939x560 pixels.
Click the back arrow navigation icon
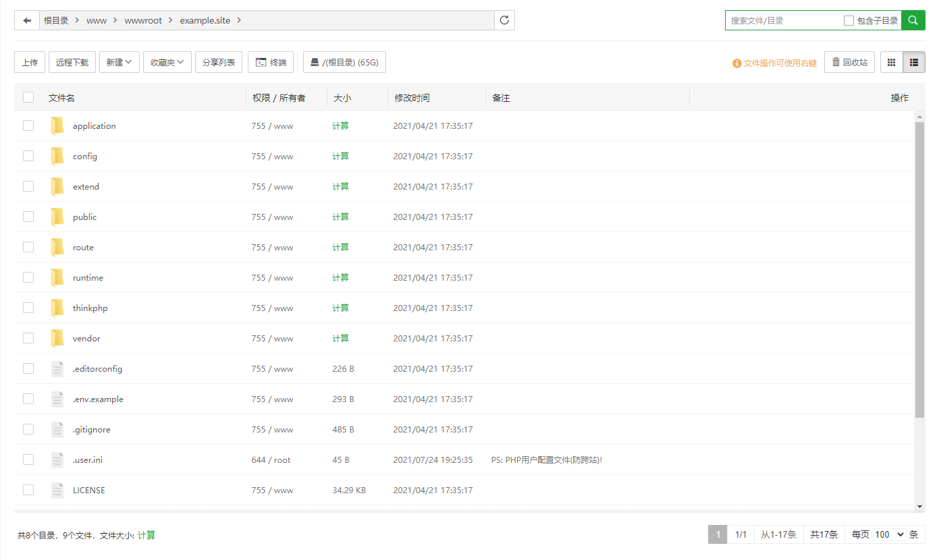pyautogui.click(x=27, y=20)
